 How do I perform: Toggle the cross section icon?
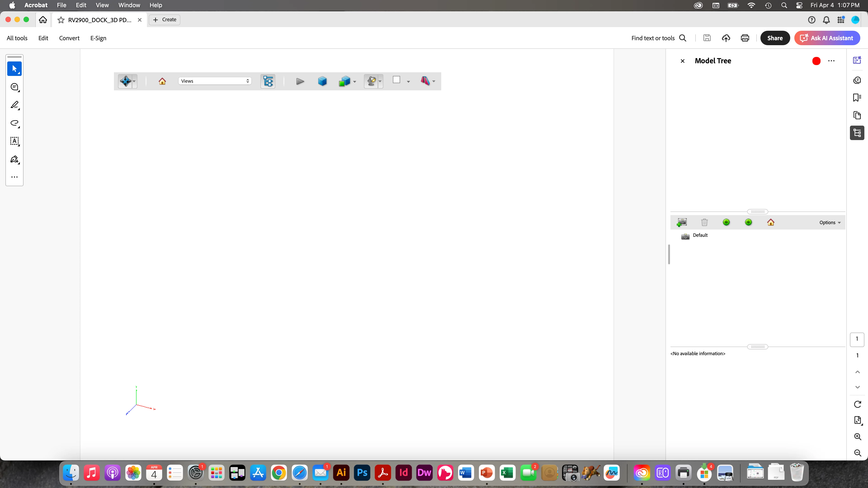pos(425,81)
